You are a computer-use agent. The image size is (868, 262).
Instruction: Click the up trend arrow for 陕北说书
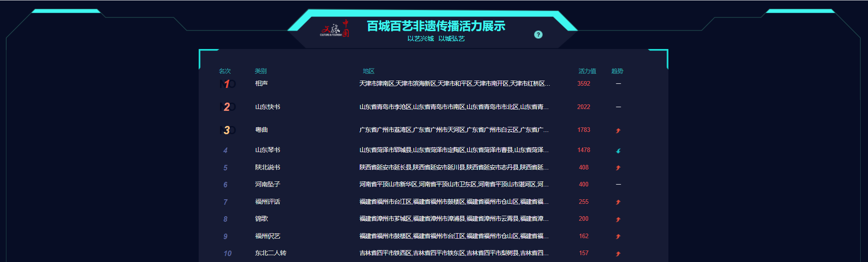click(x=618, y=168)
